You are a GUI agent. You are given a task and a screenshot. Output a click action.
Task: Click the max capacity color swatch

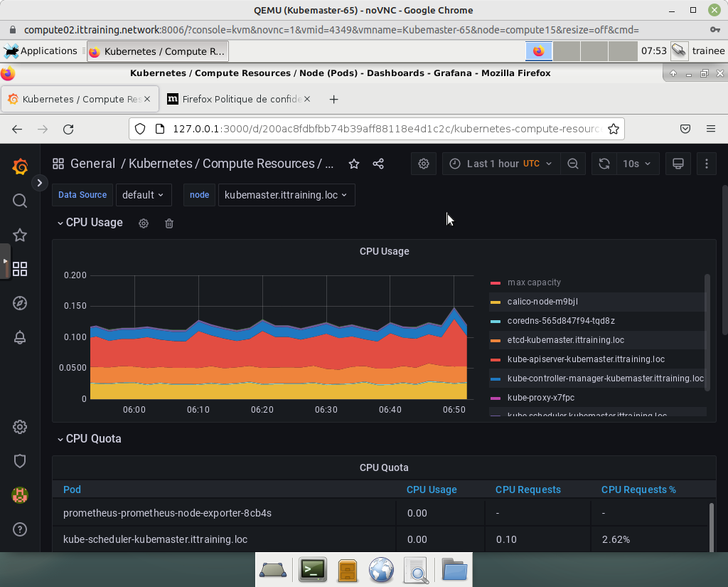(496, 283)
